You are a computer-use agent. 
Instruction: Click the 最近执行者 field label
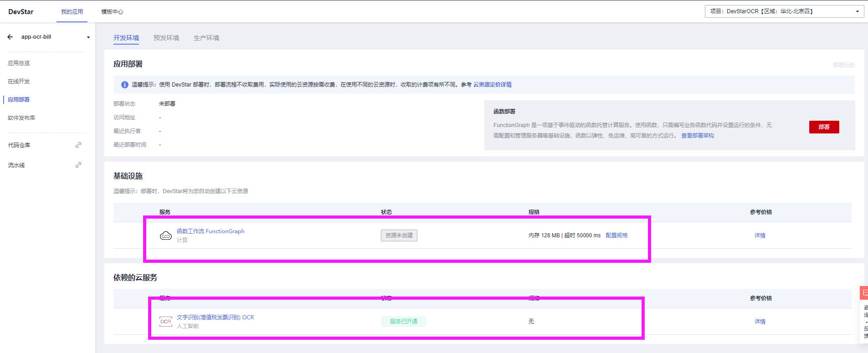click(127, 131)
